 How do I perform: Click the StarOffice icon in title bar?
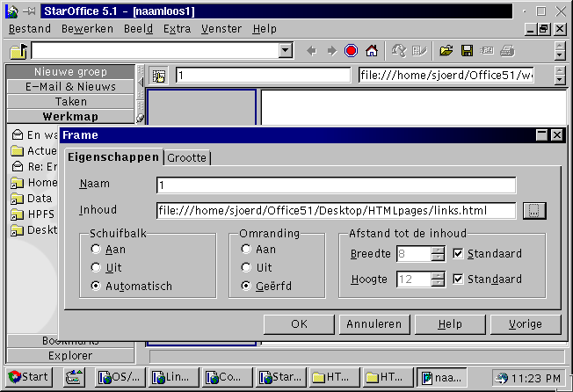coord(12,11)
